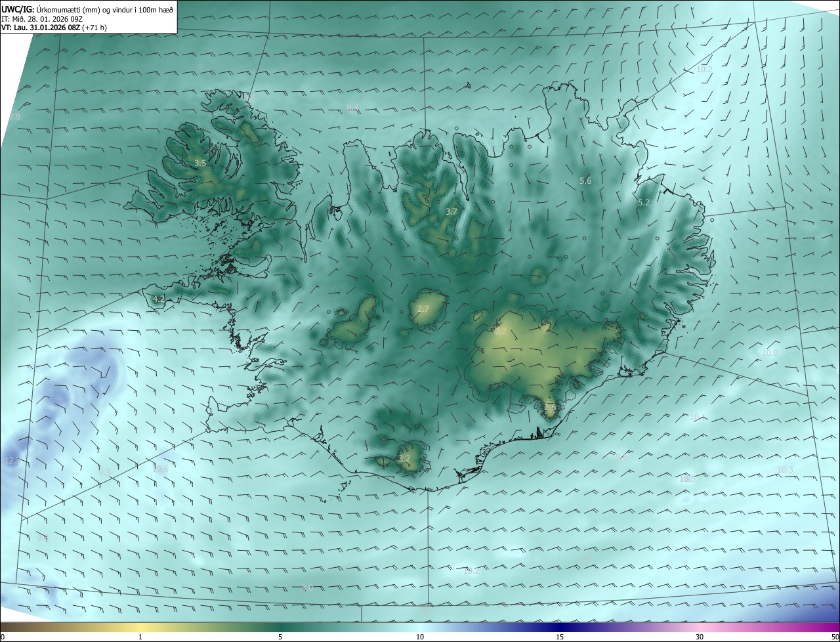The width and height of the screenshot is (840, 642).
Task: Click the 50 tick on the color scale
Action: 835,637
